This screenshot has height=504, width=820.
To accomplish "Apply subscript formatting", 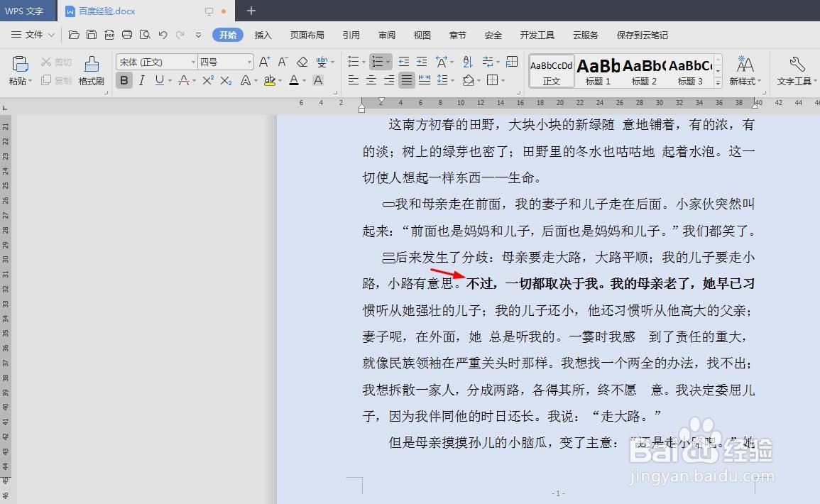I will (225, 80).
